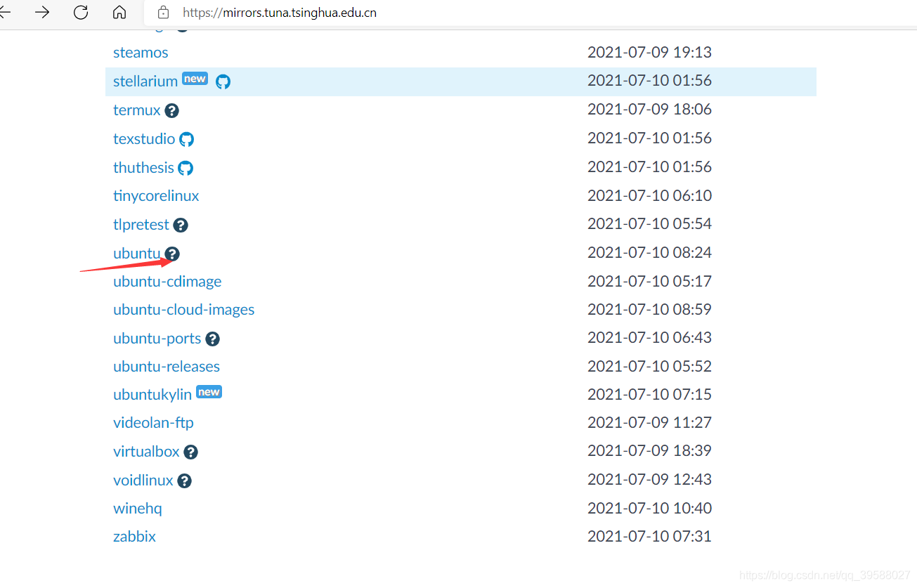Open the tinycorelinux mirror link
The image size is (917, 588).
pos(156,196)
